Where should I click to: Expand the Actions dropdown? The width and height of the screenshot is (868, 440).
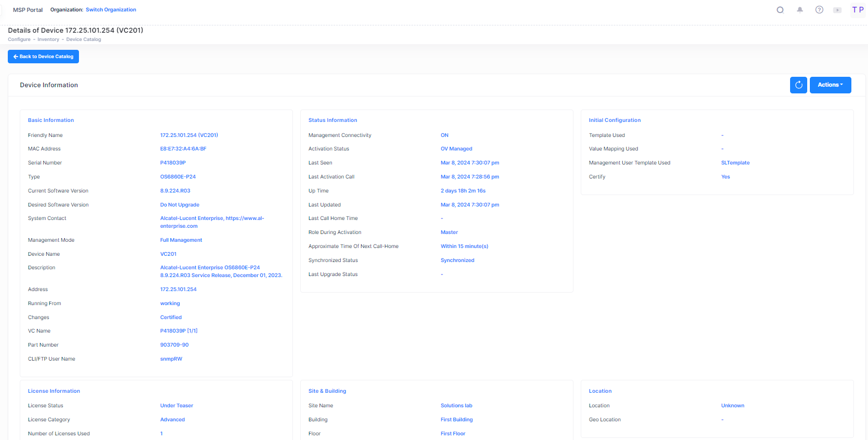[x=830, y=85]
